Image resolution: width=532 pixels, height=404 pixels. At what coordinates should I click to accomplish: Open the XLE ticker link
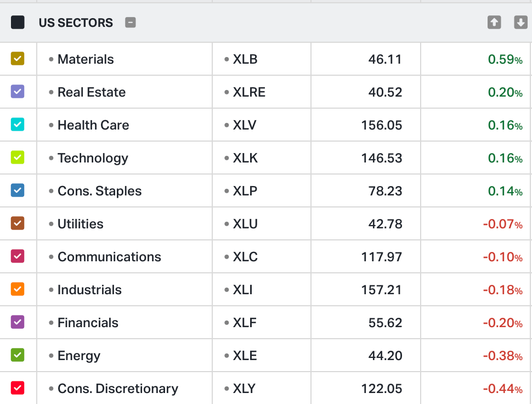click(245, 356)
